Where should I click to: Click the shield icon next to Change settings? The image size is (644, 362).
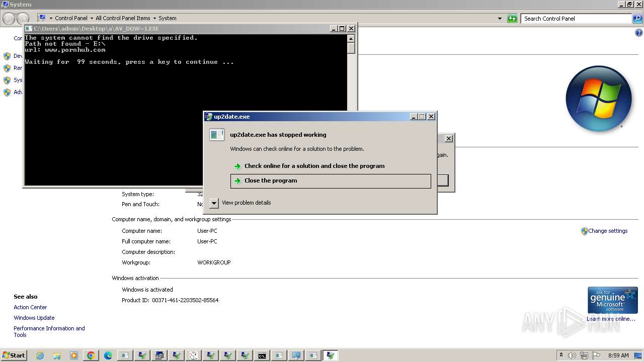(x=584, y=231)
